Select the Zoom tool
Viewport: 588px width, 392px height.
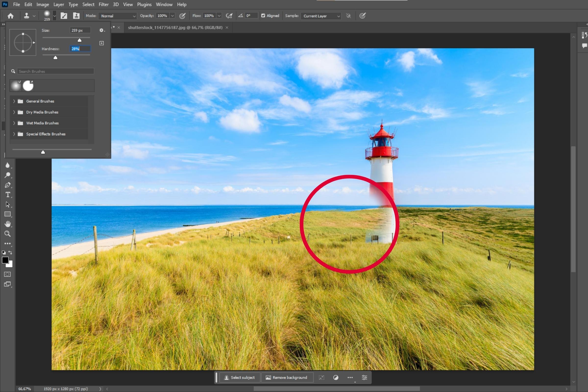tap(8, 234)
